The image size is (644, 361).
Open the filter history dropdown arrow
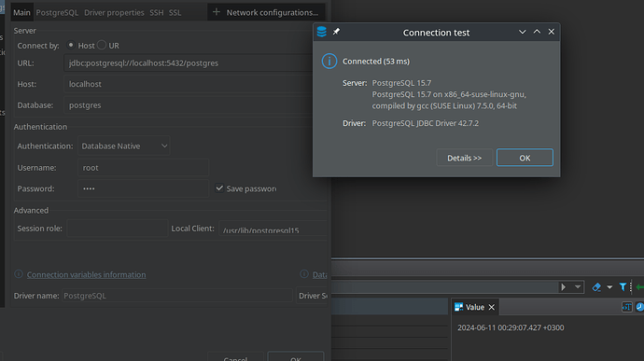click(578, 287)
